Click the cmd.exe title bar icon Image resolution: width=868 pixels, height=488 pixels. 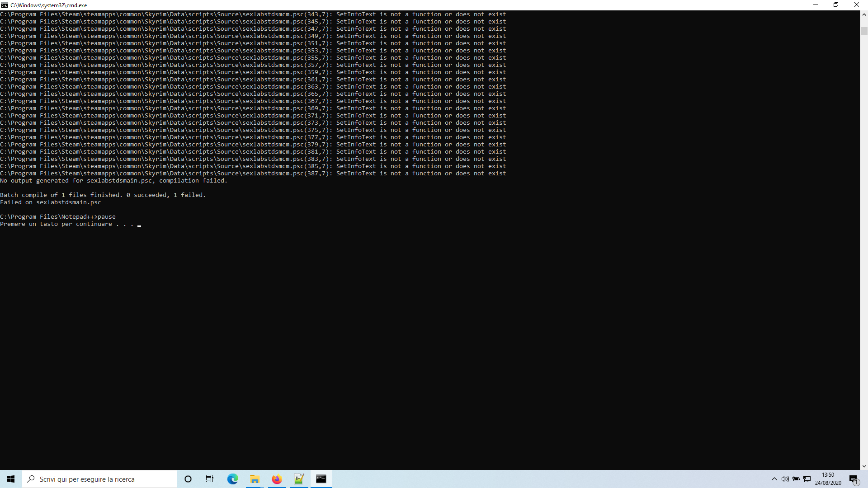point(5,5)
